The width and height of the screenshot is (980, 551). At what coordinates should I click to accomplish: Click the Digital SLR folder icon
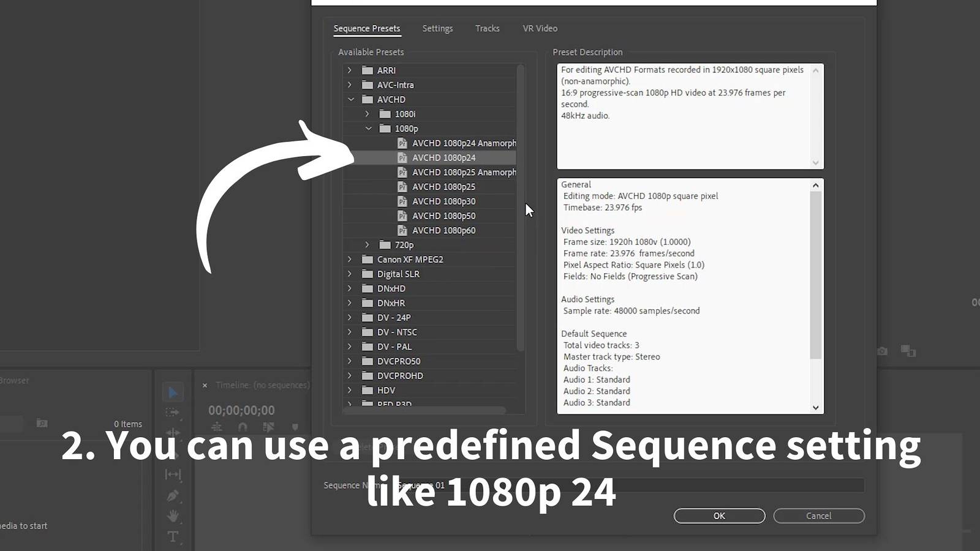click(367, 274)
